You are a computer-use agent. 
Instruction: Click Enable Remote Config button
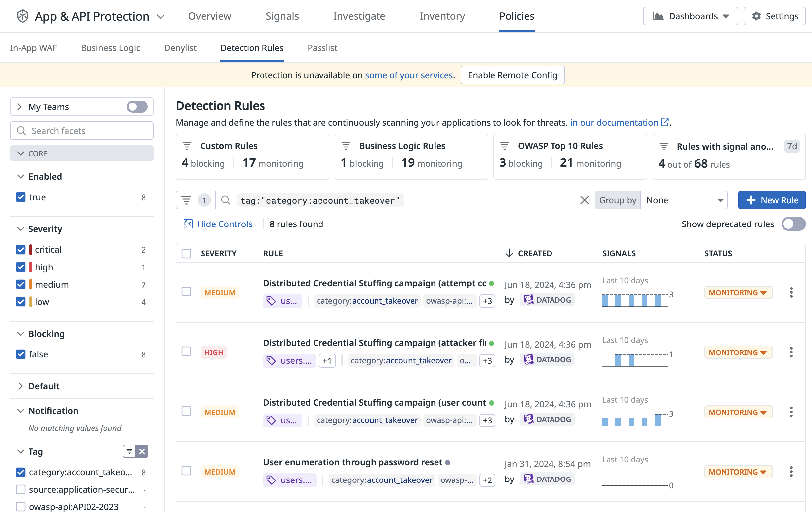pos(512,75)
